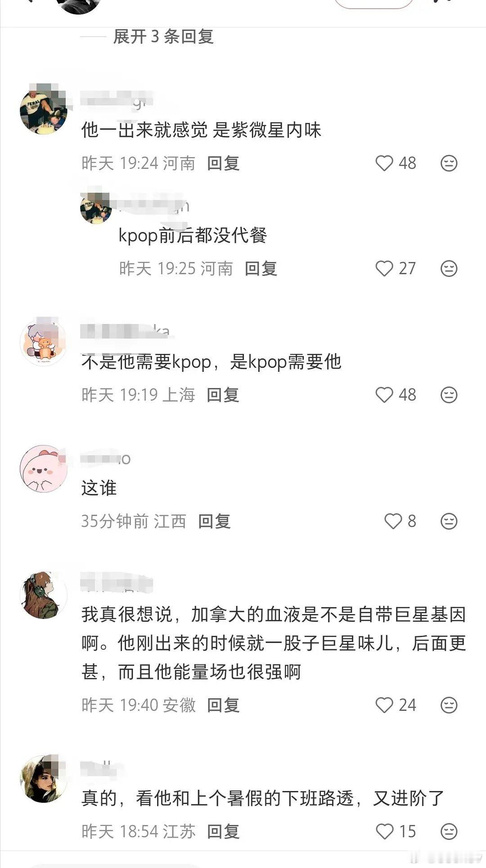486x868 pixels.
Task: Reply to the comment from 昨天 19:24 河南
Action: pos(223,163)
